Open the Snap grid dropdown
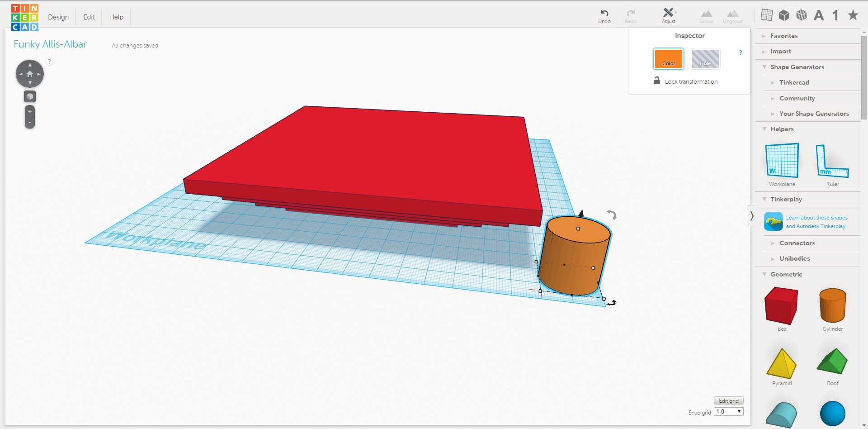Screen dimensions: 868x429 729,411
